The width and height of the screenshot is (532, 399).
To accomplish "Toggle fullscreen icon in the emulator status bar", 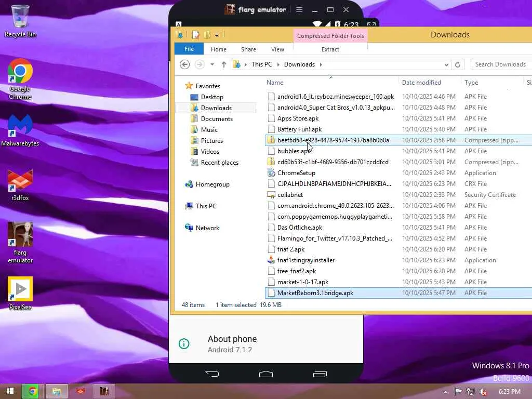I will coord(371,24).
